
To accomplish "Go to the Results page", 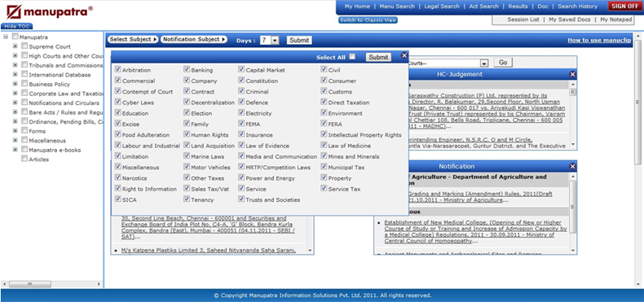I will point(518,7).
